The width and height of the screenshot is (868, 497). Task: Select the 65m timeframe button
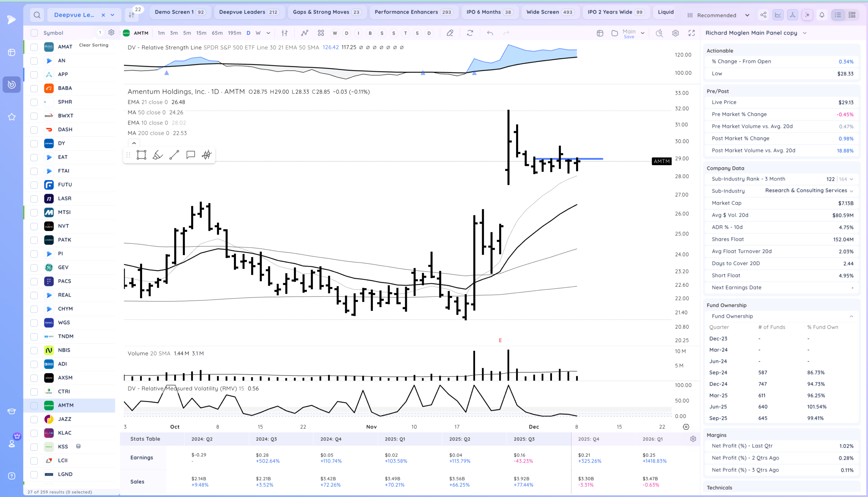click(217, 33)
